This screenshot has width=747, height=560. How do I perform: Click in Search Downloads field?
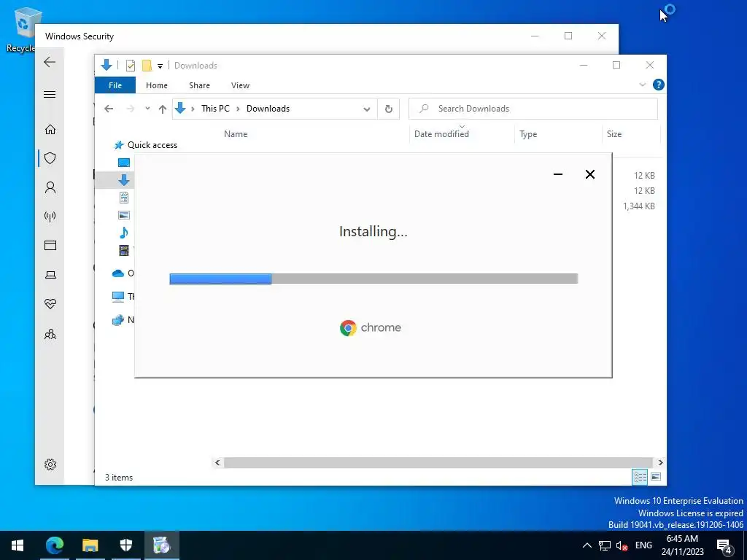coord(533,109)
